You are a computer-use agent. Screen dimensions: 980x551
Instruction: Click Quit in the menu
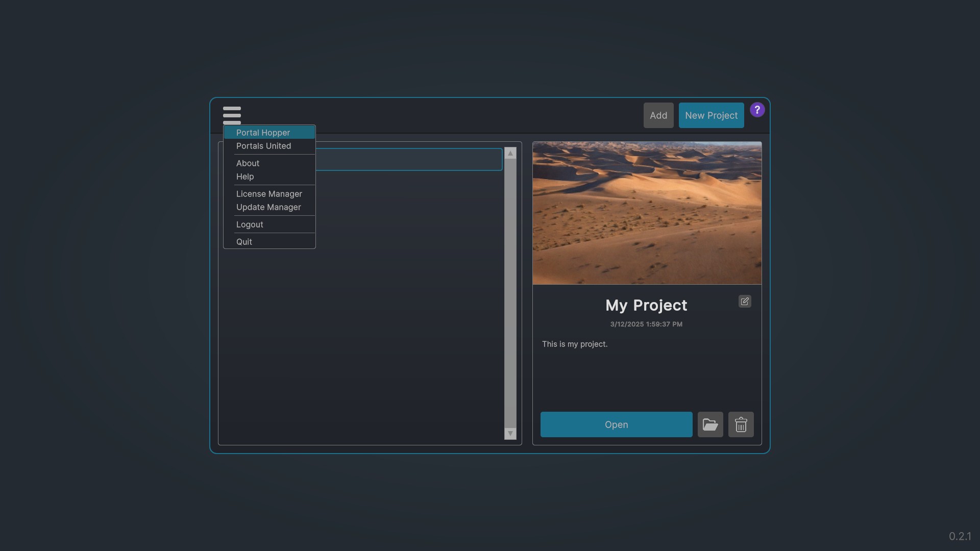tap(244, 241)
